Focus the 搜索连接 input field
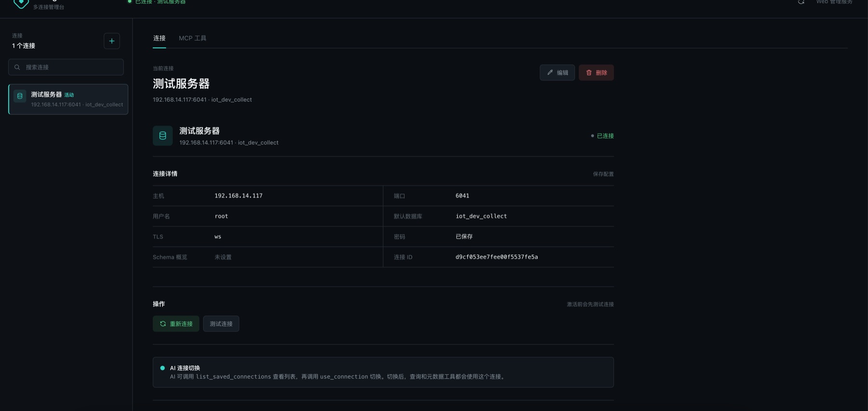This screenshot has width=868, height=411. click(x=66, y=67)
